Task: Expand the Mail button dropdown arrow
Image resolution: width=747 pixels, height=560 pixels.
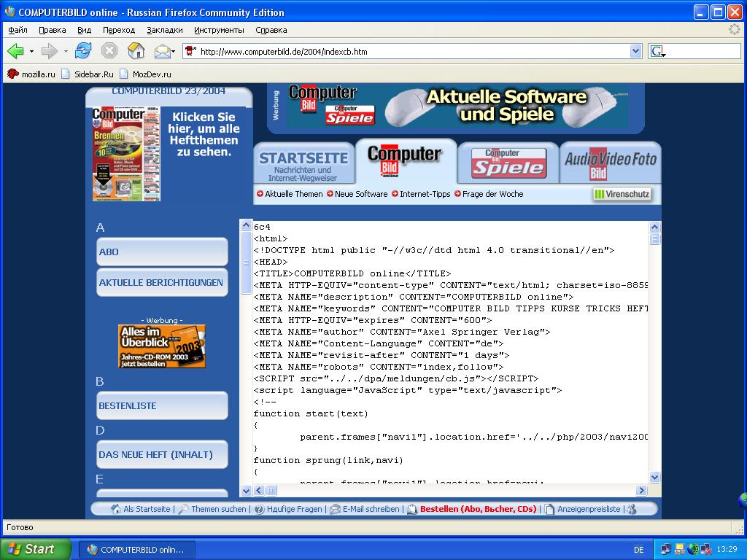Action: 174,52
